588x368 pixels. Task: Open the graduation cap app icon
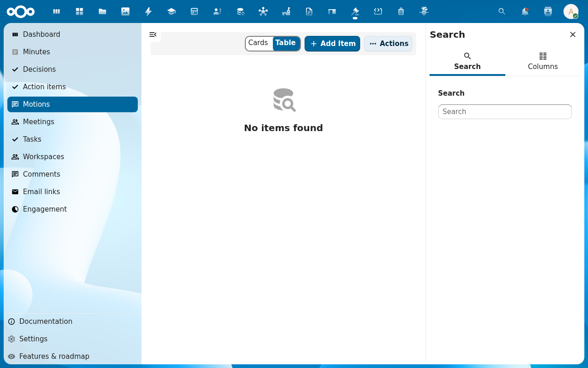pos(171,11)
